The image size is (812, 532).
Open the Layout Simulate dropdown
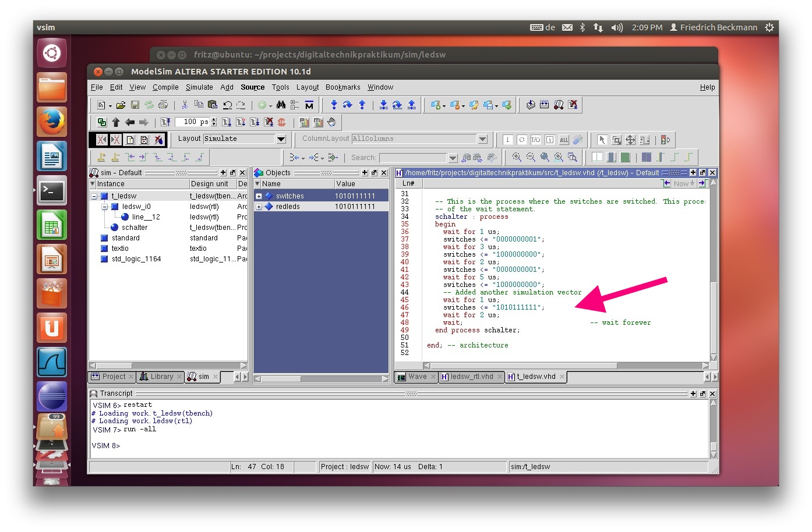click(x=281, y=139)
